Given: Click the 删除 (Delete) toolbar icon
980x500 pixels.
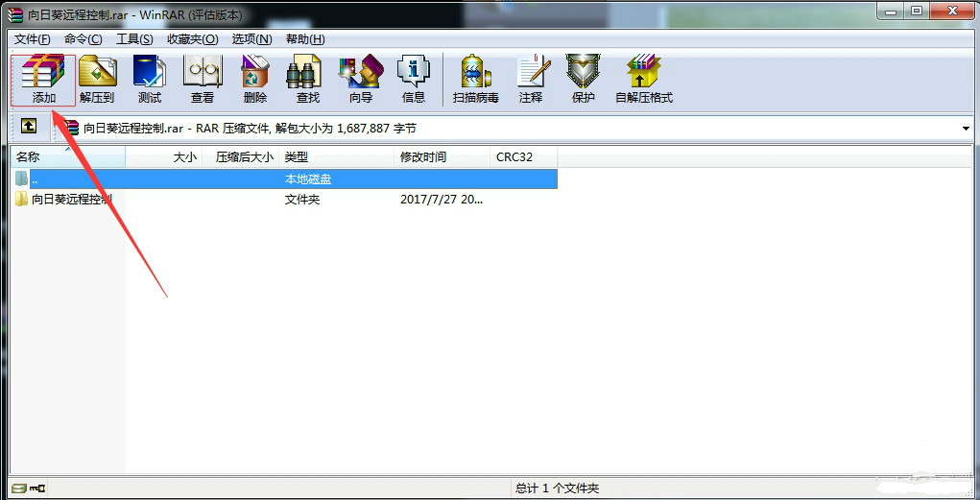Looking at the screenshot, I should [x=255, y=80].
